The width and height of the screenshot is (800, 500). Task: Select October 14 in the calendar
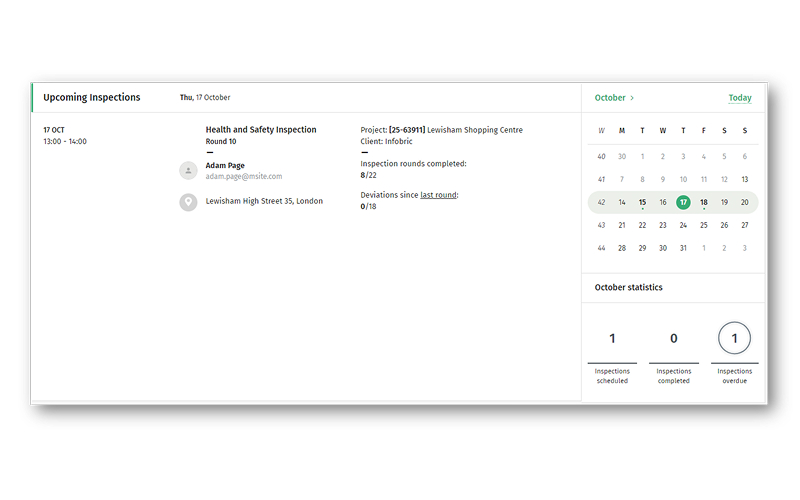622,202
